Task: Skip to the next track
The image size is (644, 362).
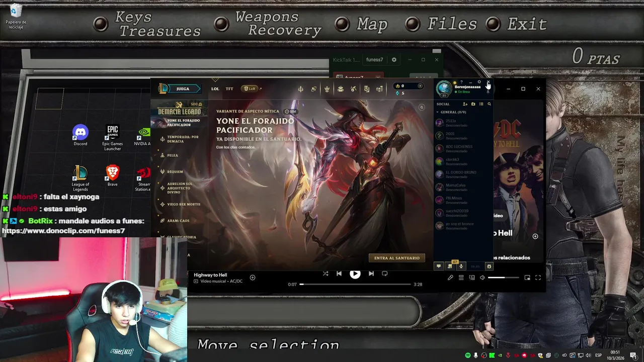Action: [x=371, y=274]
